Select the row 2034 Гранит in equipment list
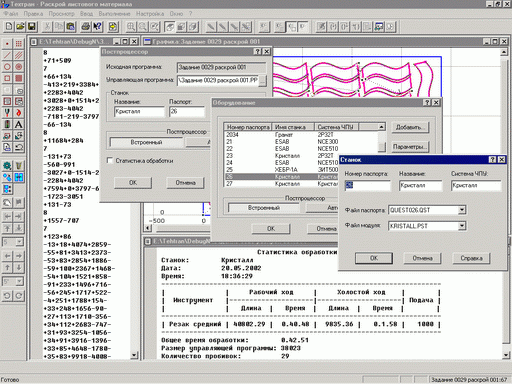 coord(302,135)
